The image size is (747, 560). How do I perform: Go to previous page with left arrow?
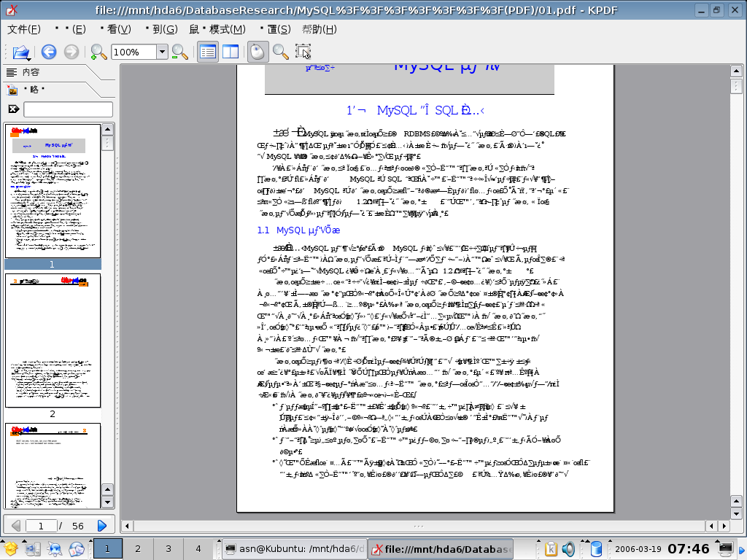(16, 525)
